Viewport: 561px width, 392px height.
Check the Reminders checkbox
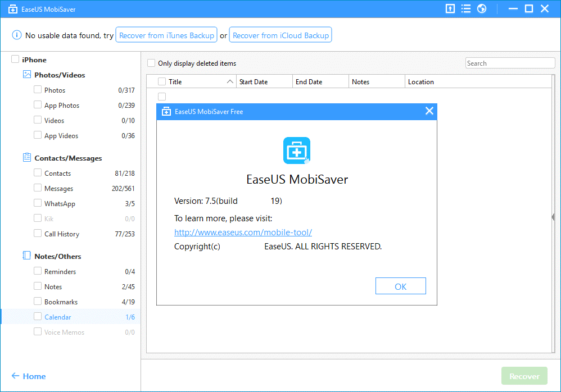click(x=38, y=271)
